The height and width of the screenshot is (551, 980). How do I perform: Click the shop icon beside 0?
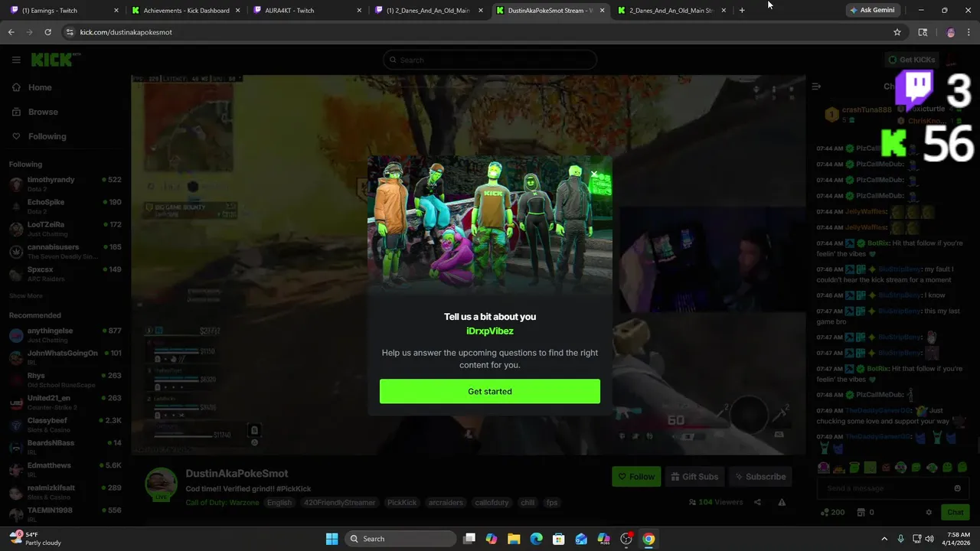click(861, 512)
